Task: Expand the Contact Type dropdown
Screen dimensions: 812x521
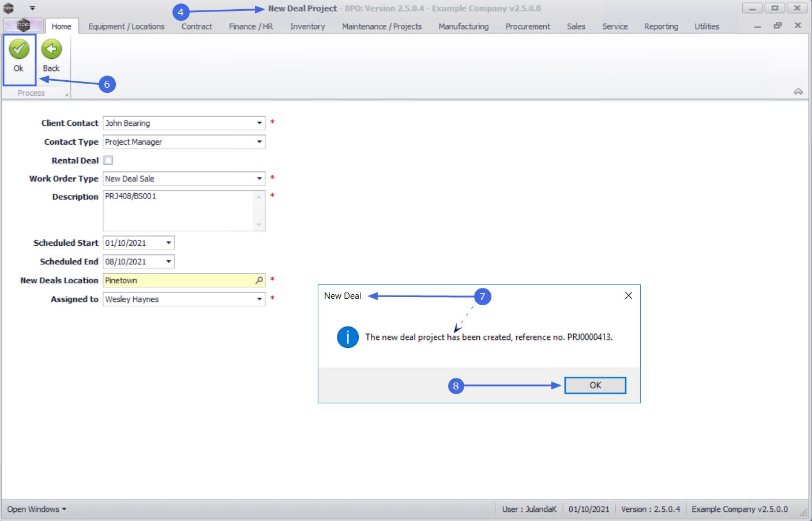Action: coord(260,142)
